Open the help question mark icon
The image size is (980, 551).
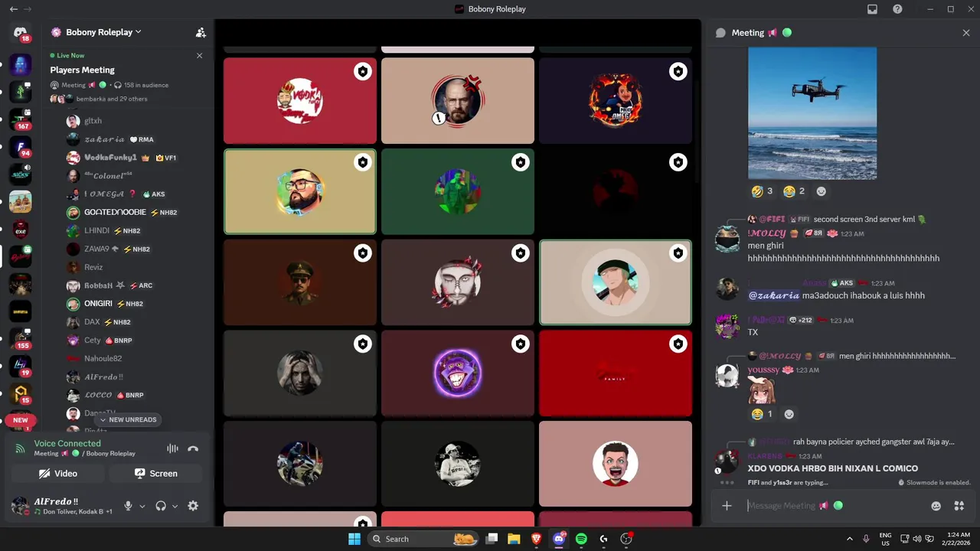897,9
